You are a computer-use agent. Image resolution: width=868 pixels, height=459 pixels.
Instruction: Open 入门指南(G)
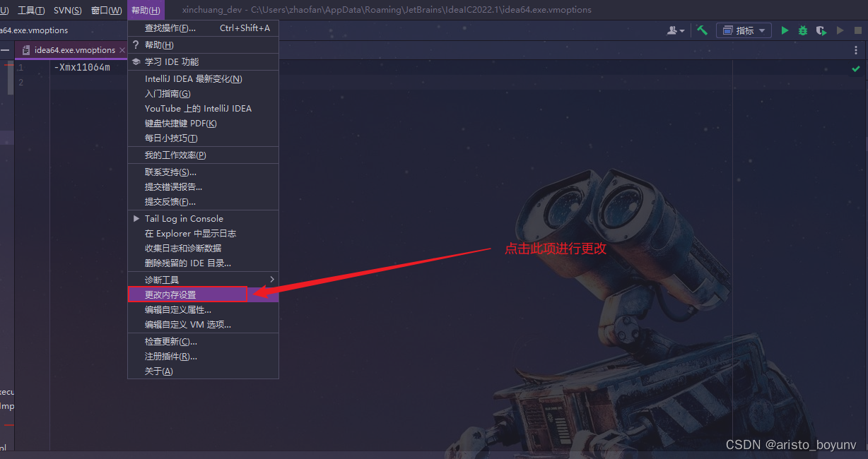tap(203, 94)
